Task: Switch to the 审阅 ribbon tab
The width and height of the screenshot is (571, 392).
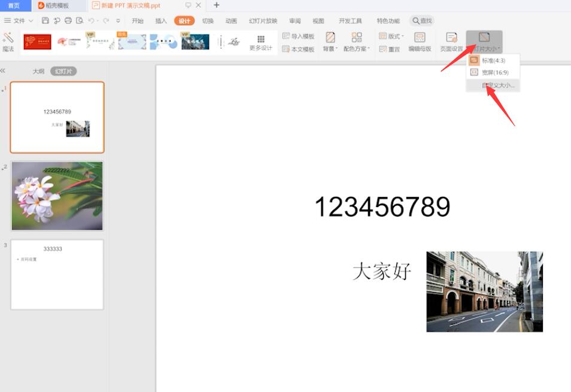Action: tap(295, 21)
